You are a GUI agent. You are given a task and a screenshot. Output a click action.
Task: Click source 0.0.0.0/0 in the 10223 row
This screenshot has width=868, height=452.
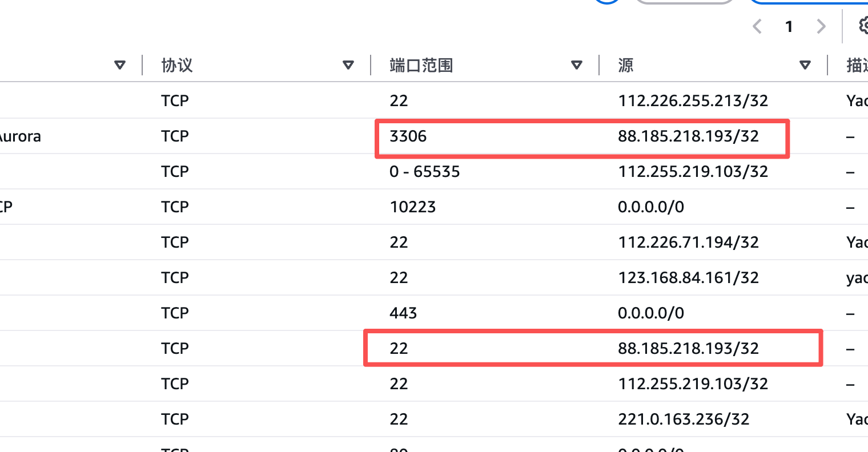[651, 207]
